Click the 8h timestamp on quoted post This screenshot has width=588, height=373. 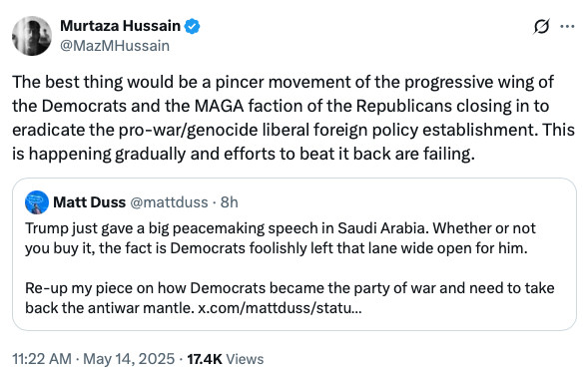(x=230, y=202)
